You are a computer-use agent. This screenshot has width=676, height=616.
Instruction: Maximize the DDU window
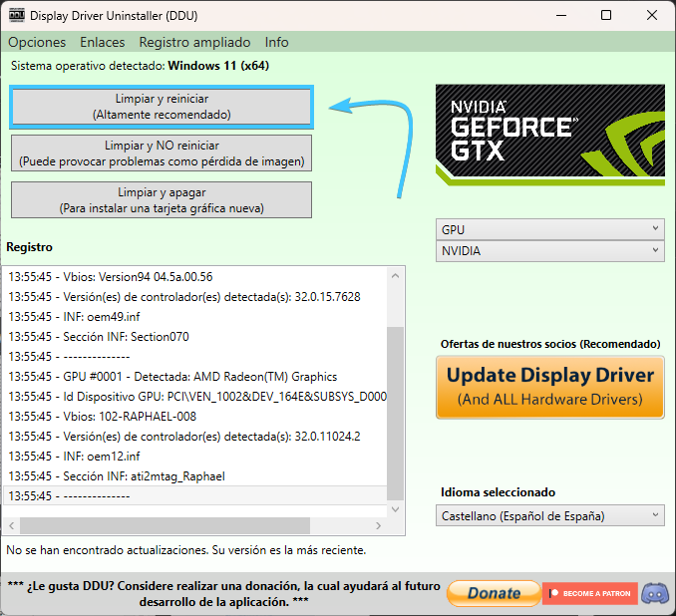click(x=606, y=15)
